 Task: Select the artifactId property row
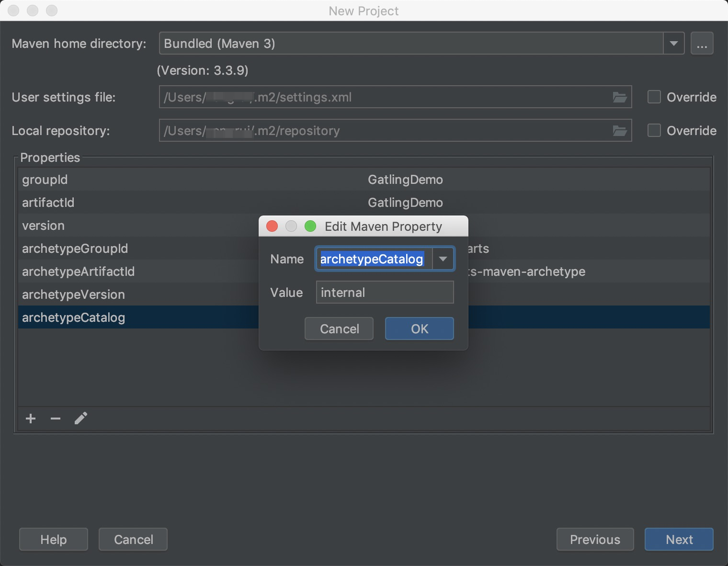[364, 203]
